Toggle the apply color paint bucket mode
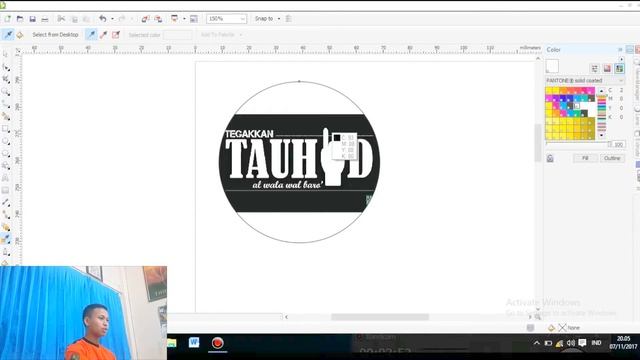 click(20, 35)
